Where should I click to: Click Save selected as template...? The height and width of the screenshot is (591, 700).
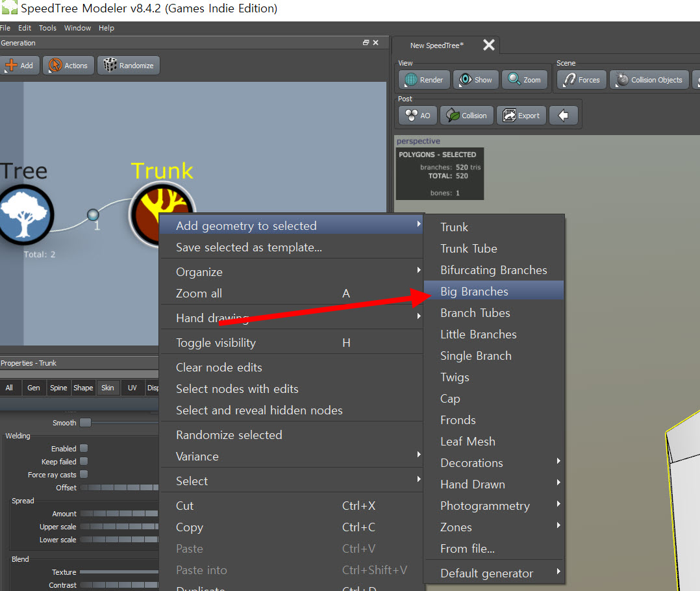tap(291, 247)
